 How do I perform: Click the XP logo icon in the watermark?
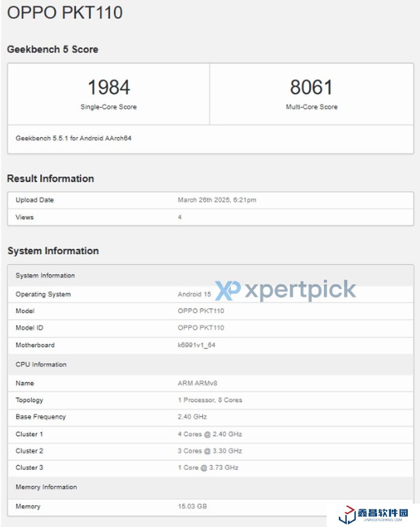227,290
